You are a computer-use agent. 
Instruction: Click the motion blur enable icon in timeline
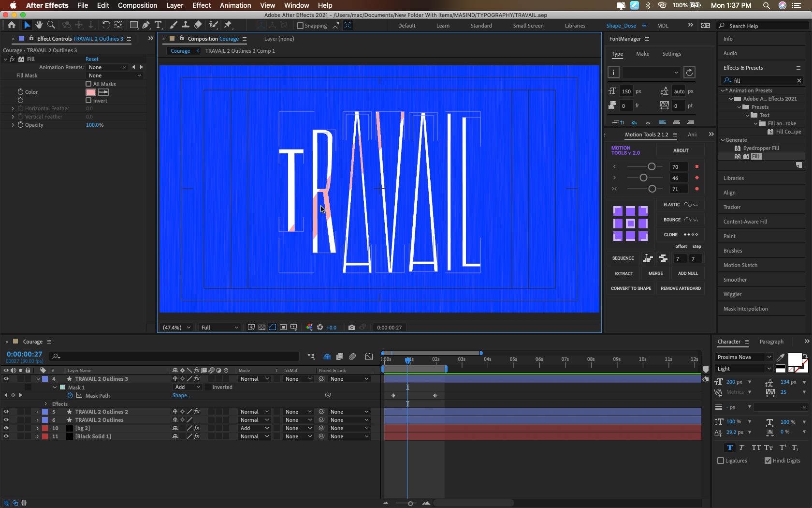click(x=352, y=357)
